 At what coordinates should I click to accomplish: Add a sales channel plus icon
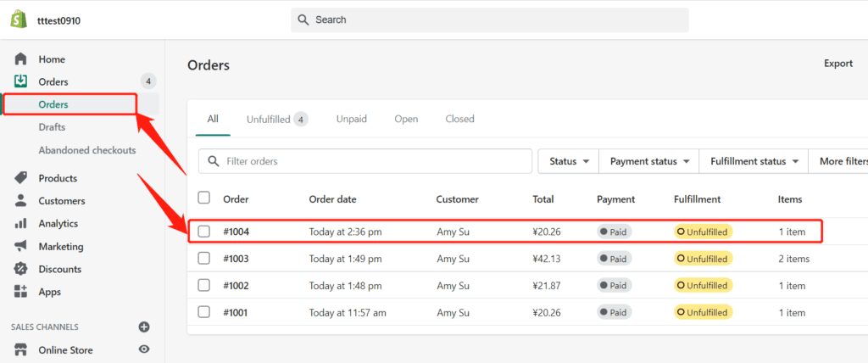(x=144, y=327)
